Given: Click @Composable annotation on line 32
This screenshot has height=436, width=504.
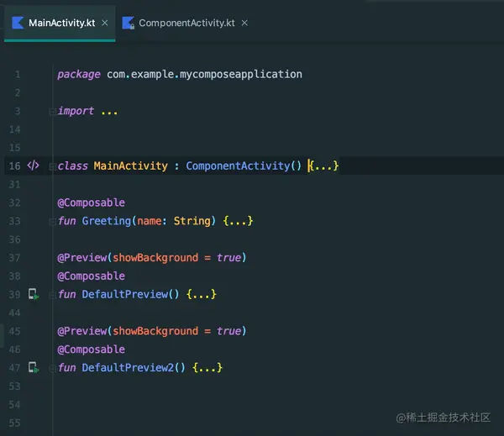Looking at the screenshot, I should [x=91, y=202].
